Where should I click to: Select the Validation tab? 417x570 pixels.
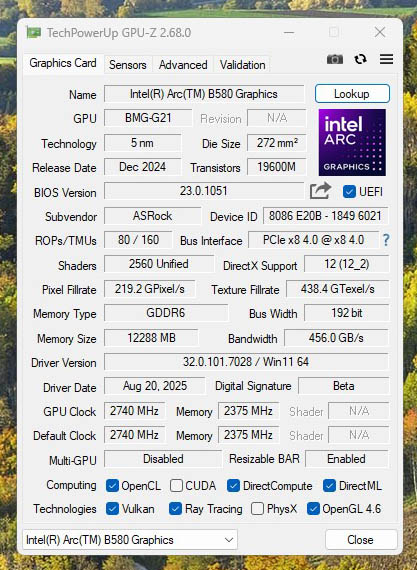coord(242,65)
